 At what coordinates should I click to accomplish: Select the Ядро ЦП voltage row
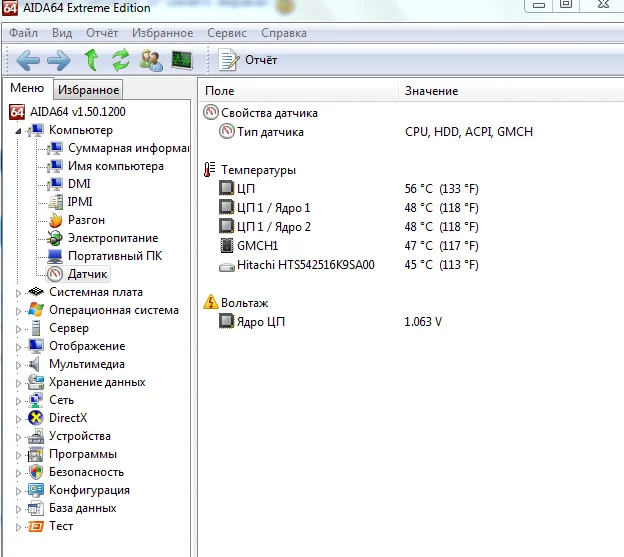coord(411,321)
